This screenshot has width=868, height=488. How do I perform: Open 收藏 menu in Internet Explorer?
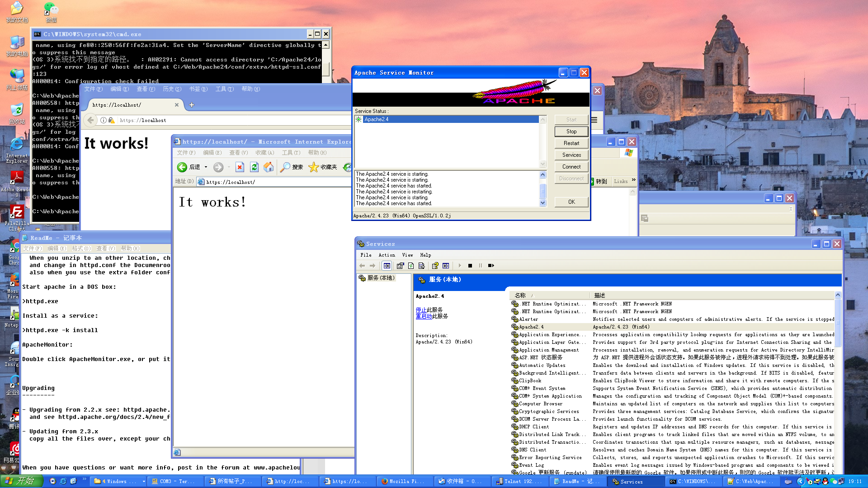(264, 153)
